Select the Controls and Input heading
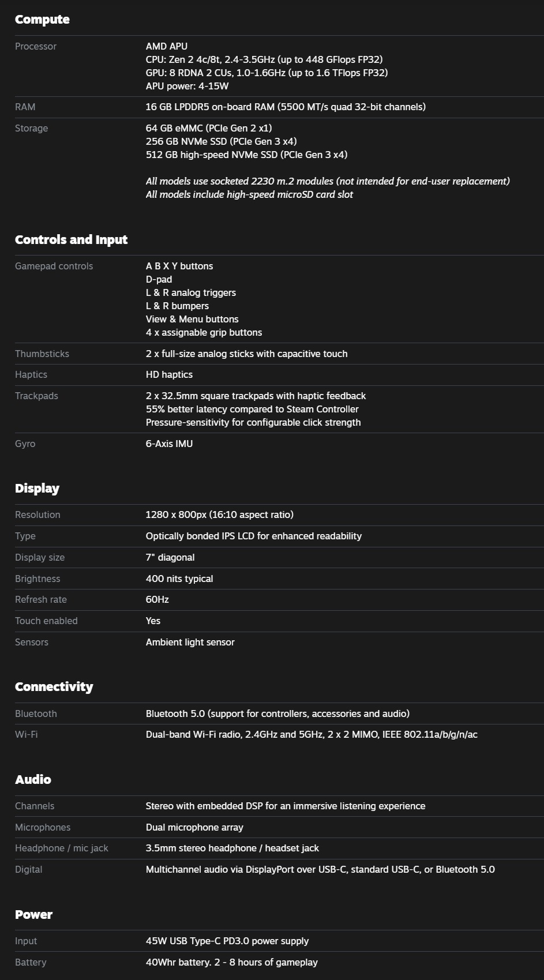544x980 pixels. pos(71,240)
